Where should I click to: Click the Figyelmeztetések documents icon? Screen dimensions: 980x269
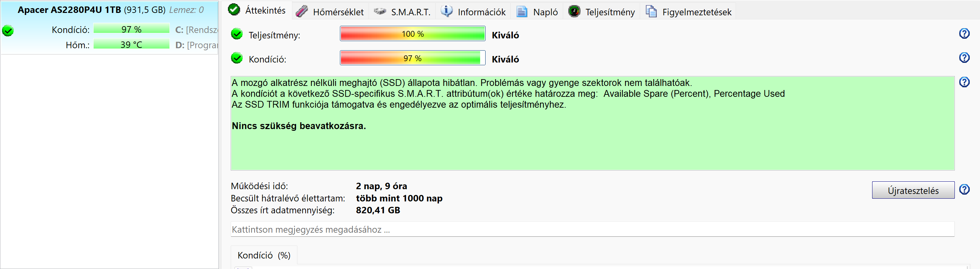pyautogui.click(x=651, y=12)
